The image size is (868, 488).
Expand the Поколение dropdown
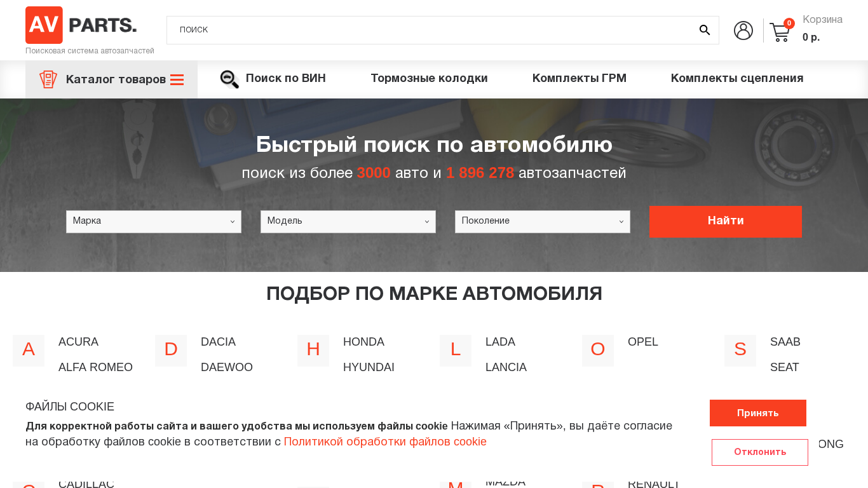pos(543,222)
